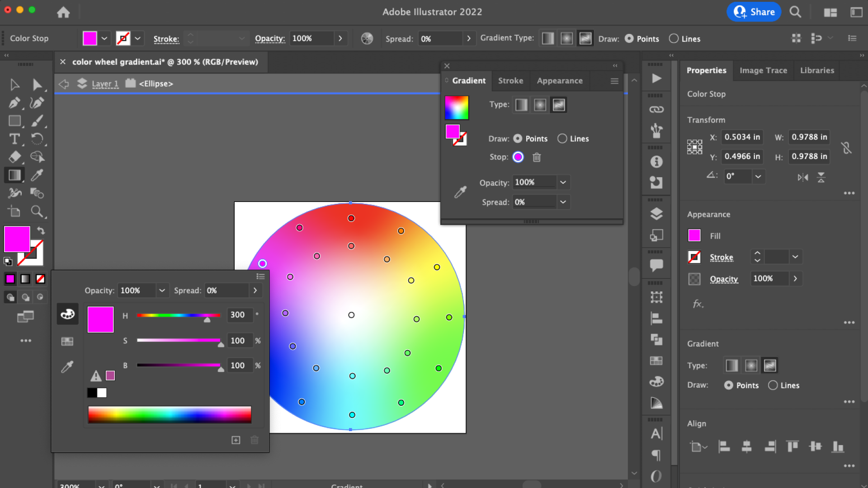The image size is (868, 488).
Task: Click the Share button
Action: coord(754,12)
